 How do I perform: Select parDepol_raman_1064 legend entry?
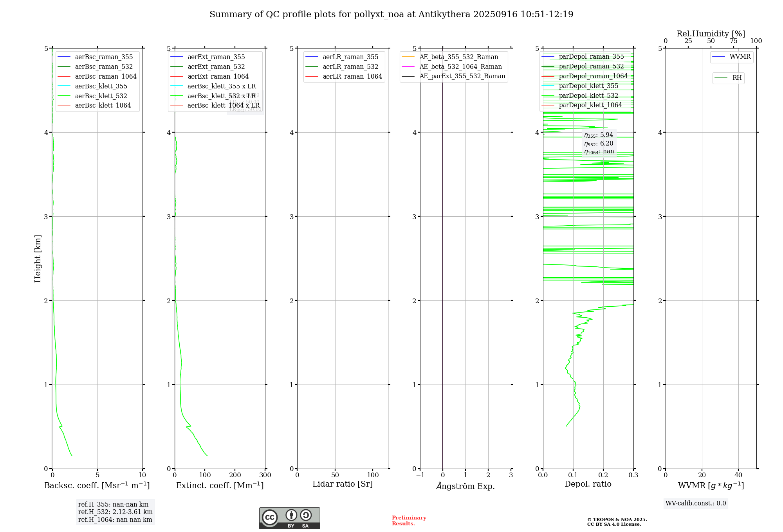[x=585, y=76]
